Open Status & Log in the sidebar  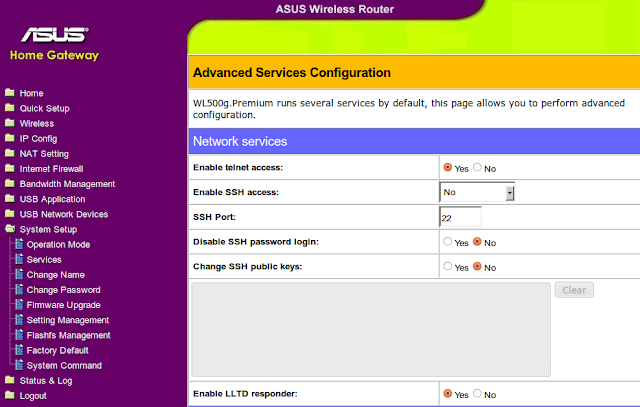[x=46, y=380]
